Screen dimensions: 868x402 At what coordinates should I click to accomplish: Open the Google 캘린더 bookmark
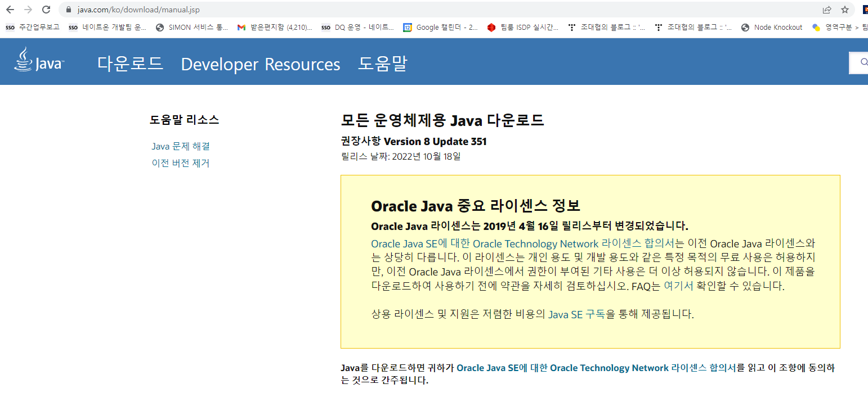coord(441,27)
